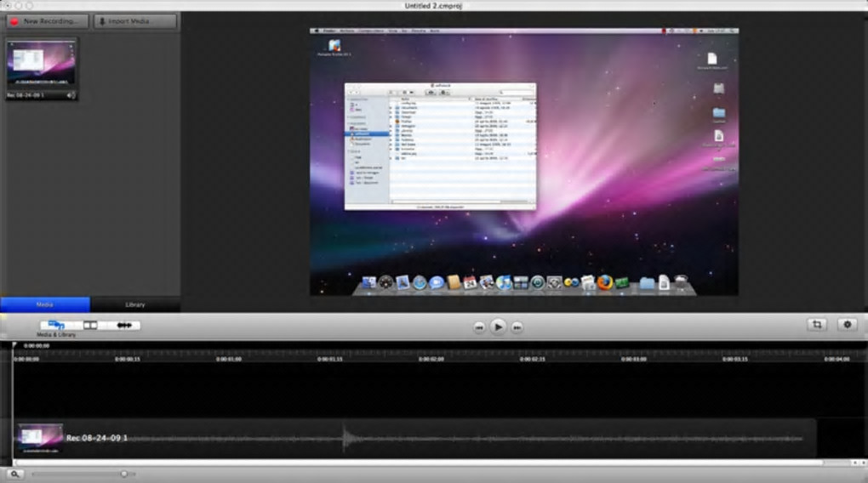Click the rewind playback button
The width and height of the screenshot is (868, 483).
click(480, 327)
